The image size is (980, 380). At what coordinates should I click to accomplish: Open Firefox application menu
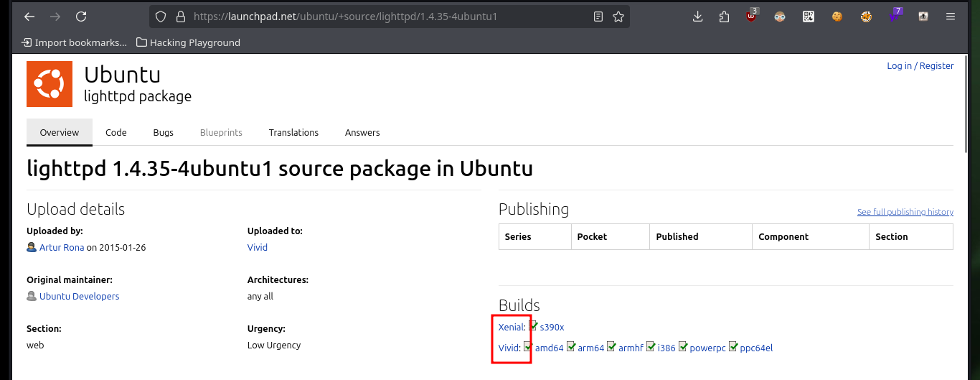[x=951, y=17]
